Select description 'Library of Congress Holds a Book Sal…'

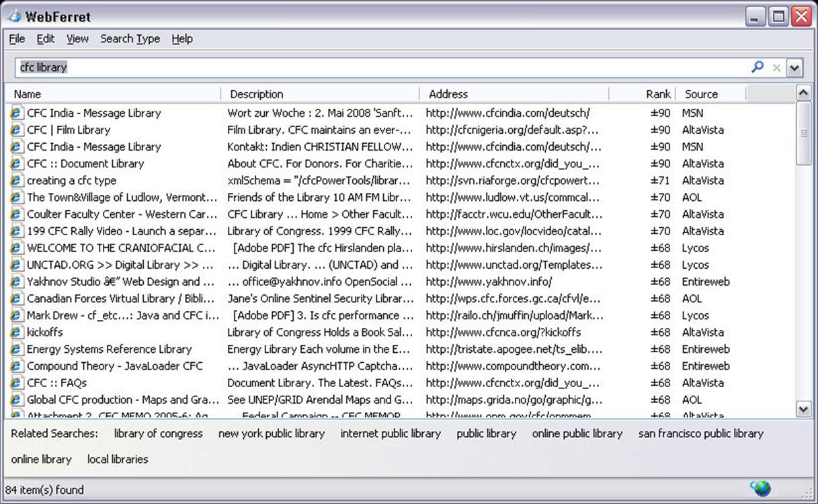[x=320, y=332]
